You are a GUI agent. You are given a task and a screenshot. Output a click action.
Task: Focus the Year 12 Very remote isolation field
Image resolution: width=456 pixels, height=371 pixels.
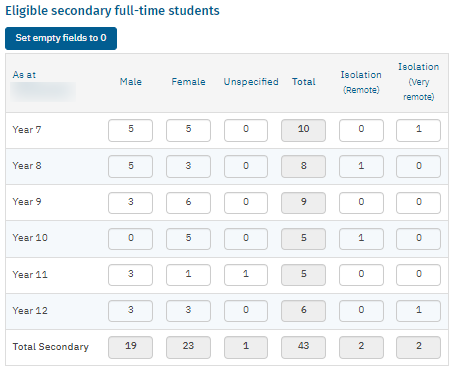(x=418, y=311)
